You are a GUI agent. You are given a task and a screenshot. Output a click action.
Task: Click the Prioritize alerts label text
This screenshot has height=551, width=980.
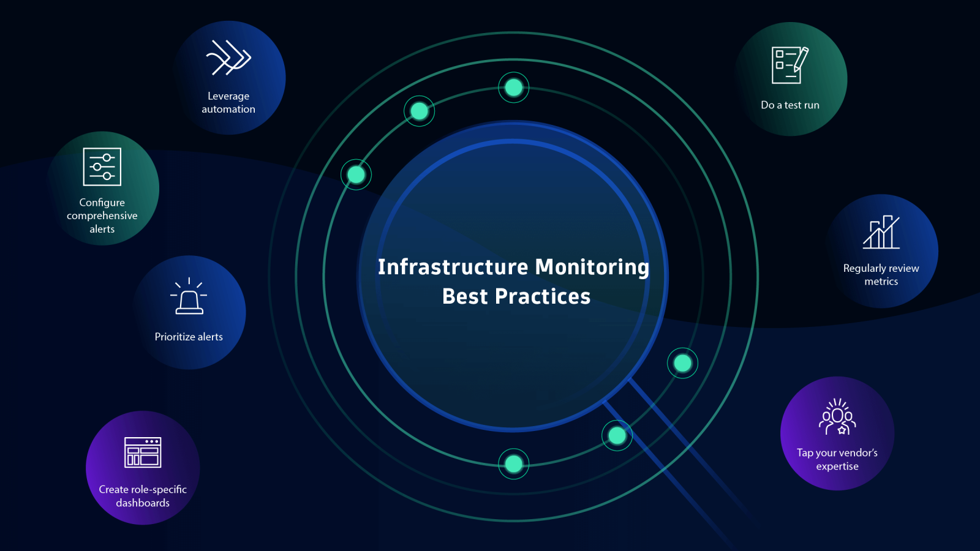(x=190, y=336)
